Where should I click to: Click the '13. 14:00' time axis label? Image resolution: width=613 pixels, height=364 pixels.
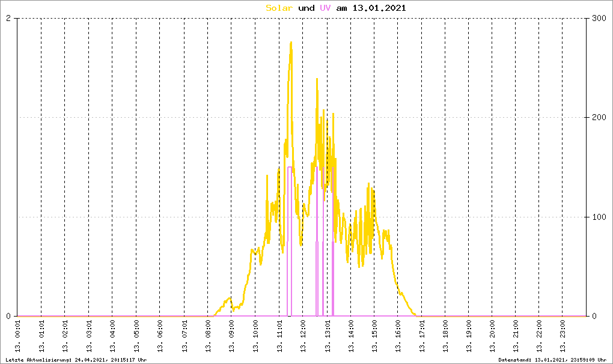(351, 336)
